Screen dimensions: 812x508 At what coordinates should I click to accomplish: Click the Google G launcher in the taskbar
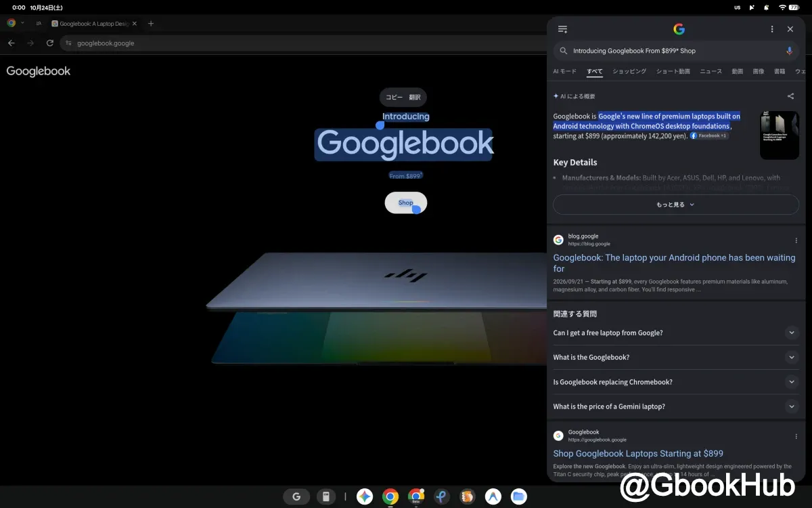(x=296, y=496)
